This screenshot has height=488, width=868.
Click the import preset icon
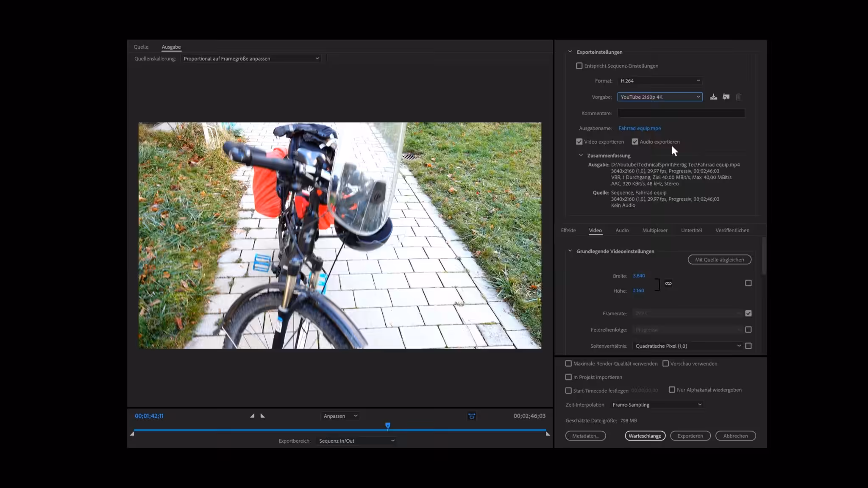point(726,97)
